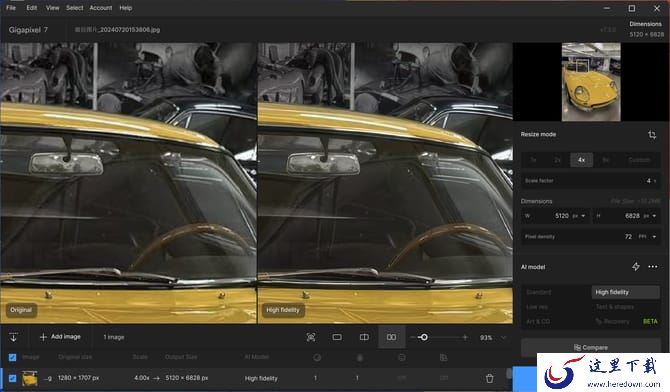Select the side-by-side view layout
Screen dimensions: 670x392
[x=391, y=337]
